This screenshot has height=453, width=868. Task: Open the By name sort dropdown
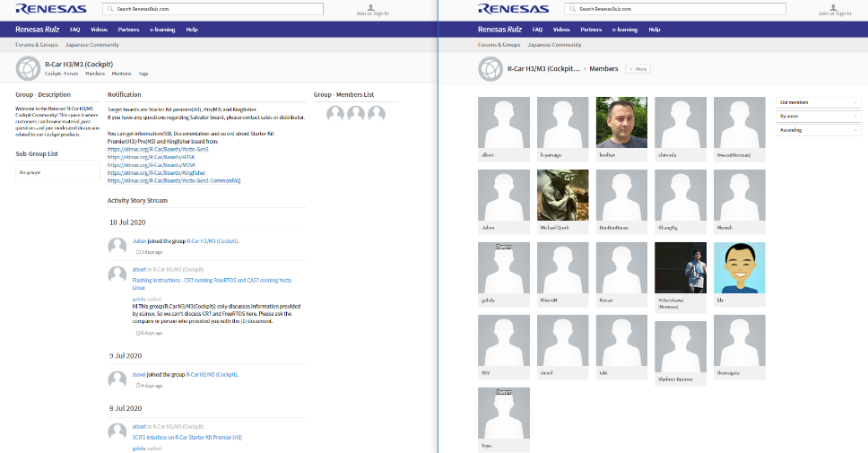[818, 117]
